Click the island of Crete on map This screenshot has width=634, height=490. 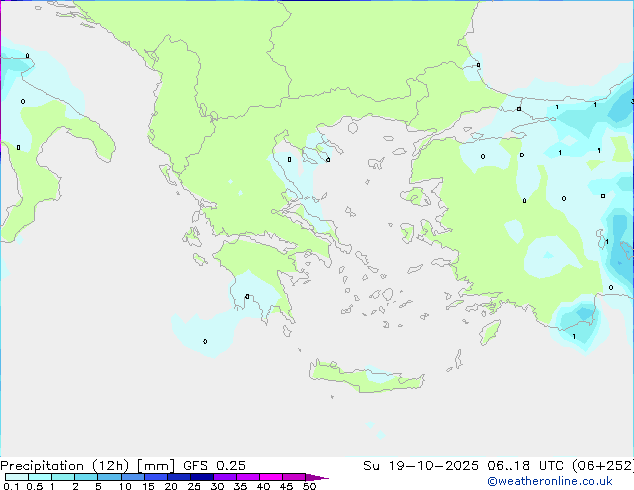click(x=366, y=377)
